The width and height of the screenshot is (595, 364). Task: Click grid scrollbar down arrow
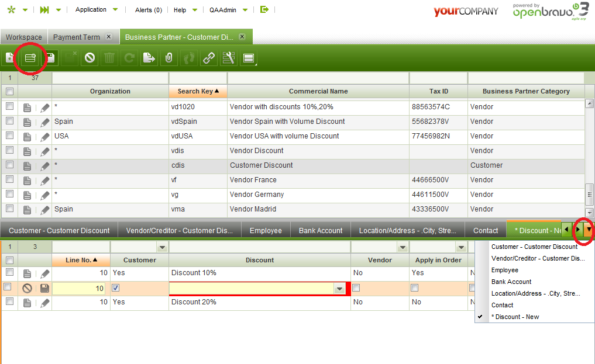point(589,213)
